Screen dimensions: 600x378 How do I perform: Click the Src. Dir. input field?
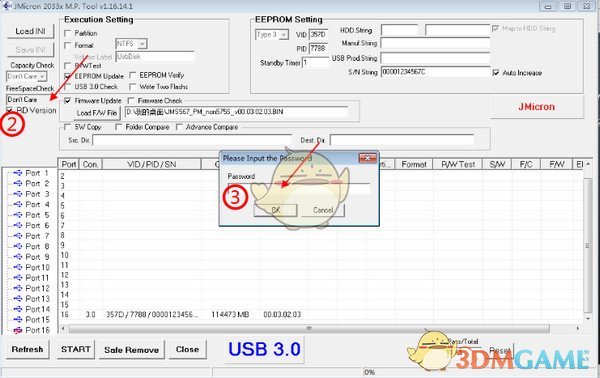click(192, 140)
